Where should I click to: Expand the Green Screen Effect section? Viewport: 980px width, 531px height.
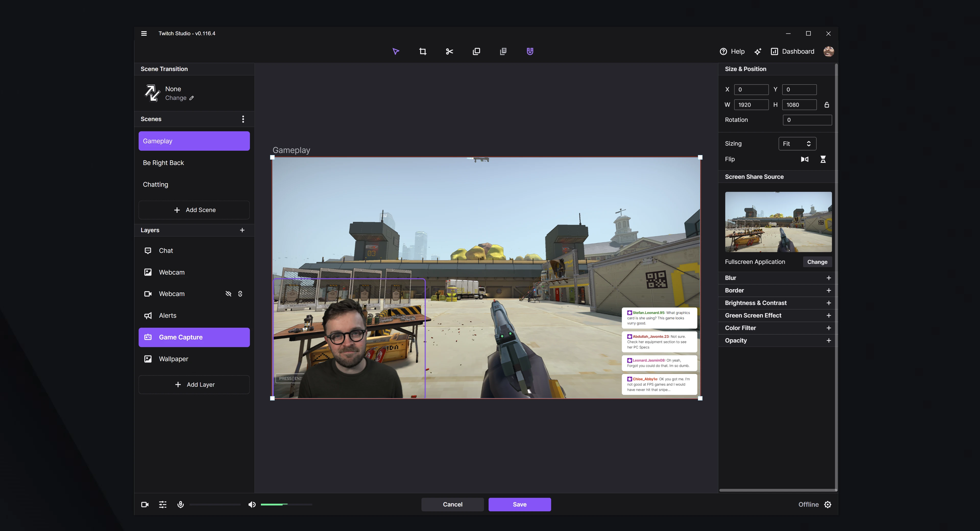pyautogui.click(x=829, y=315)
